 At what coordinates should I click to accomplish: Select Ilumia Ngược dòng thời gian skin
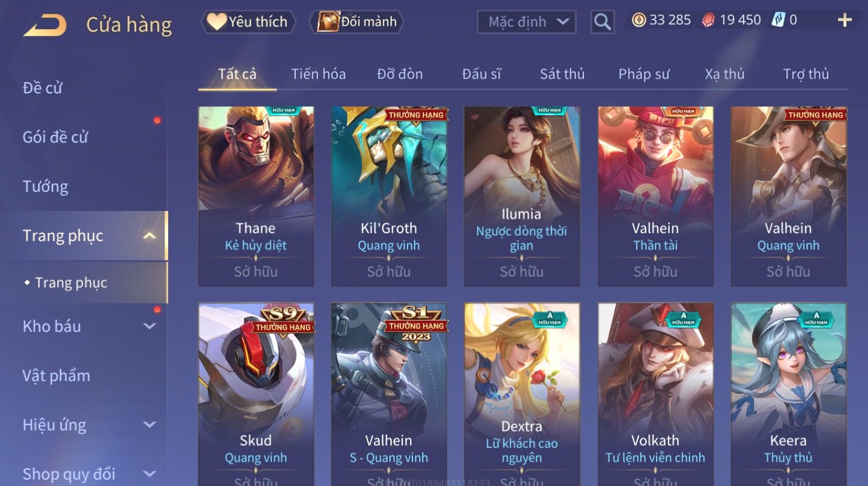tap(522, 196)
